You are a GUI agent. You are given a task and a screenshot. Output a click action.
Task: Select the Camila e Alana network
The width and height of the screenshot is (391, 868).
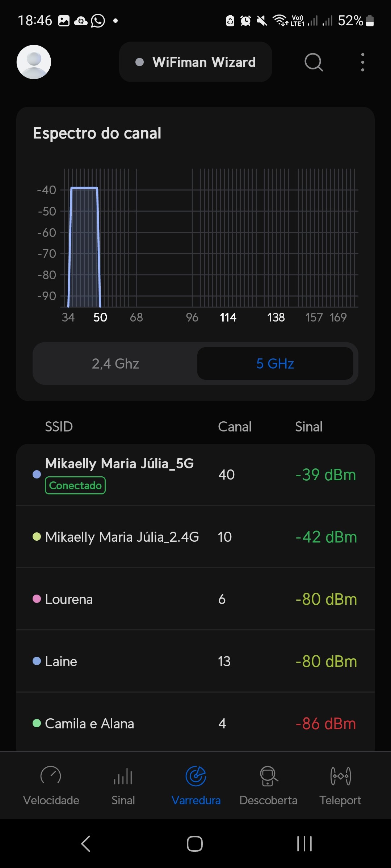195,724
